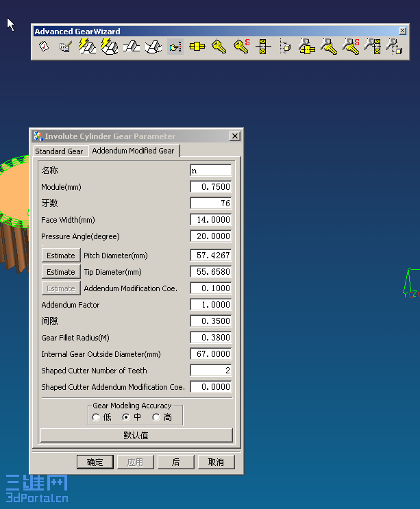Click the Gear Fillet Radius(M) field
The height and width of the screenshot is (509, 420).
click(x=211, y=338)
